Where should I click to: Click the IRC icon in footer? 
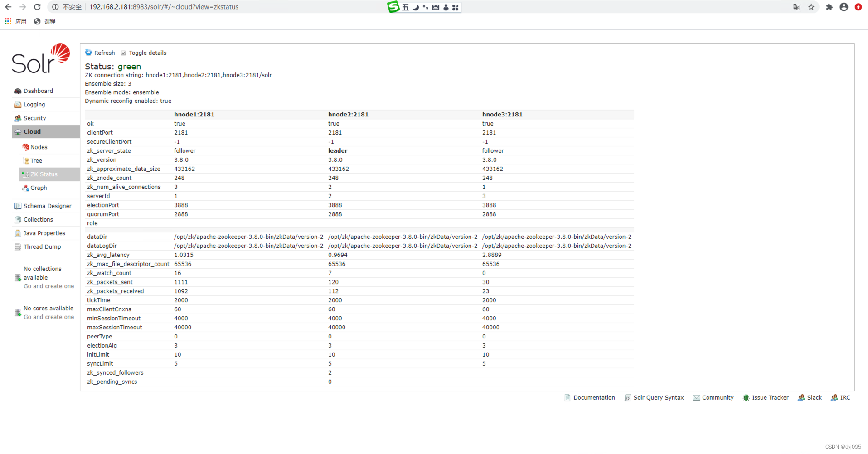834,398
